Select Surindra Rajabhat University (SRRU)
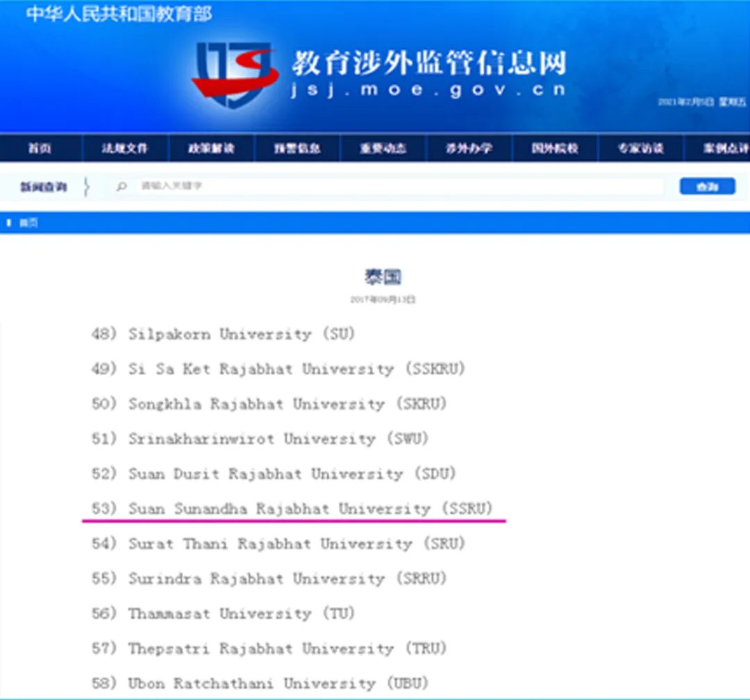The width and height of the screenshot is (750, 700). coord(269,578)
